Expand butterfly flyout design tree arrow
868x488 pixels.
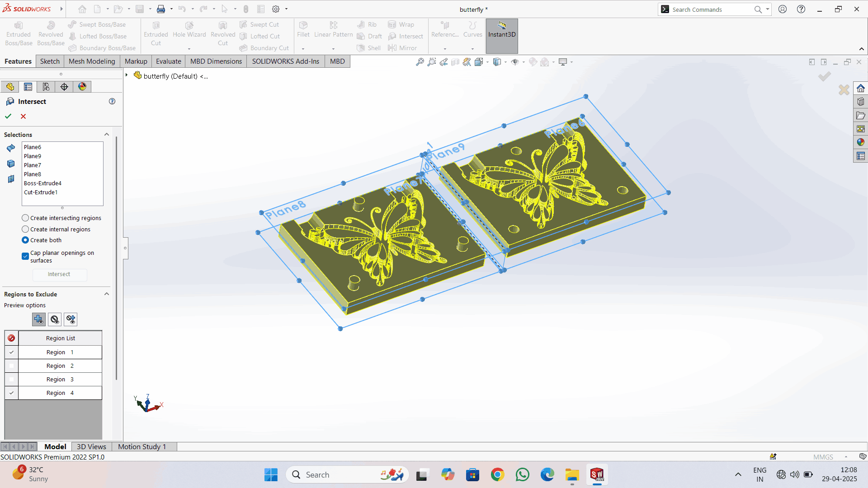coord(127,75)
